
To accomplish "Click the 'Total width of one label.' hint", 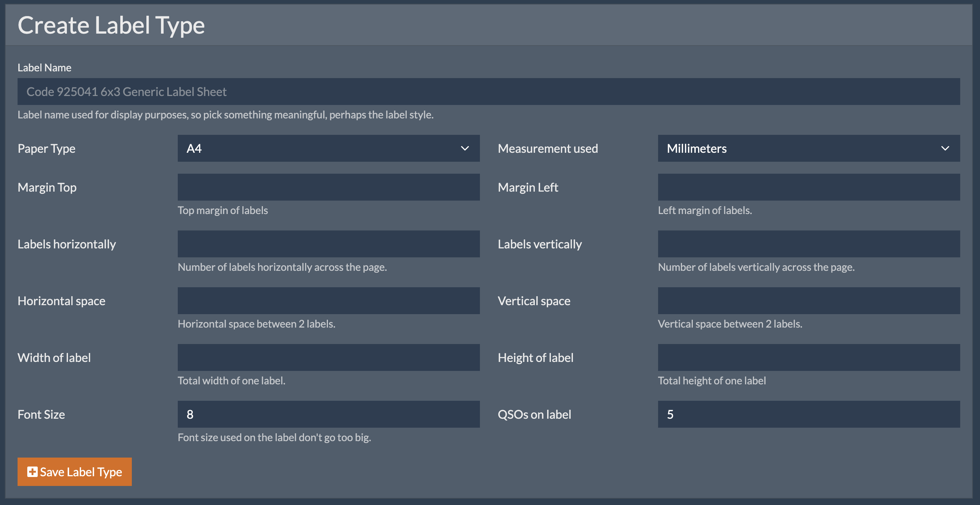I will pos(231,381).
